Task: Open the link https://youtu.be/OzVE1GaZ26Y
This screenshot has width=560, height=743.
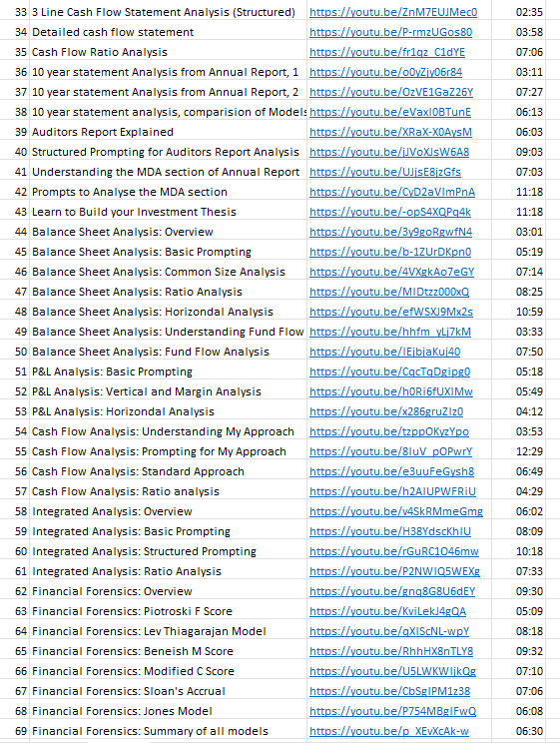Action: 391,92
